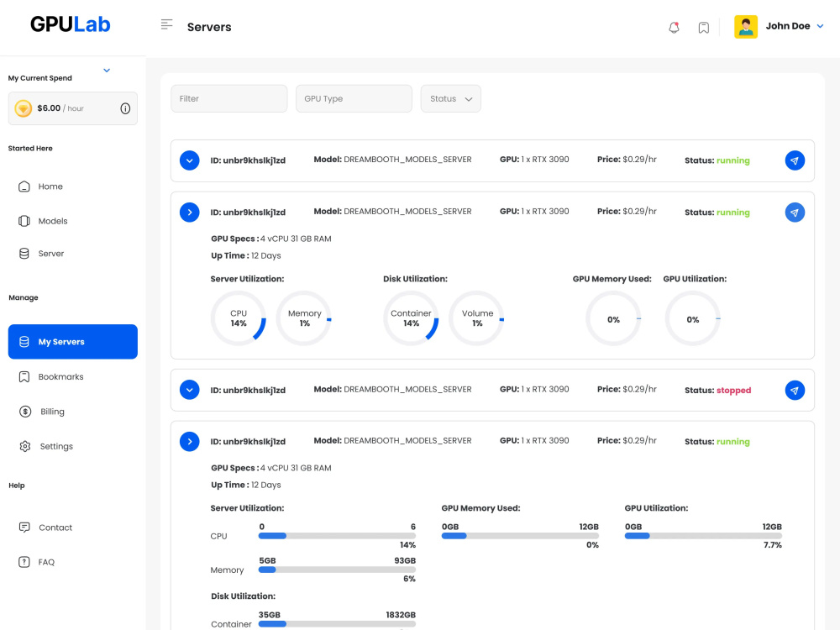Collapse the fourth server card chevron
The height and width of the screenshot is (630, 840).
190,442
